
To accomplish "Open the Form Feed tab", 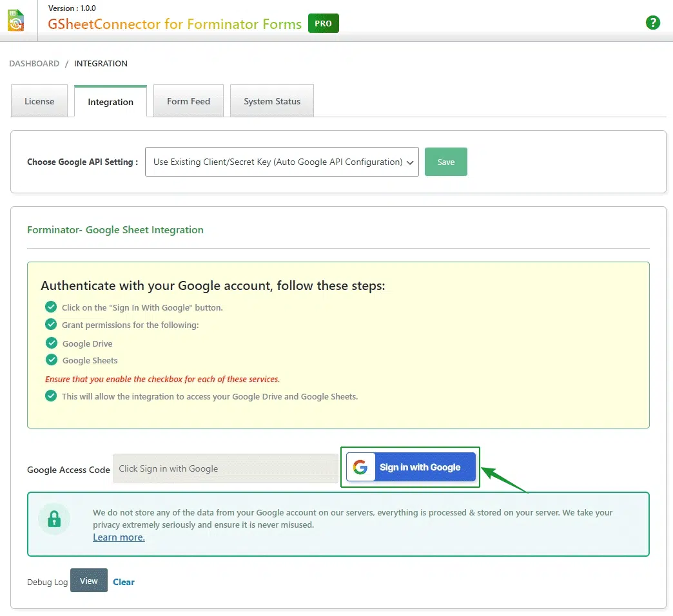I will coord(188,101).
